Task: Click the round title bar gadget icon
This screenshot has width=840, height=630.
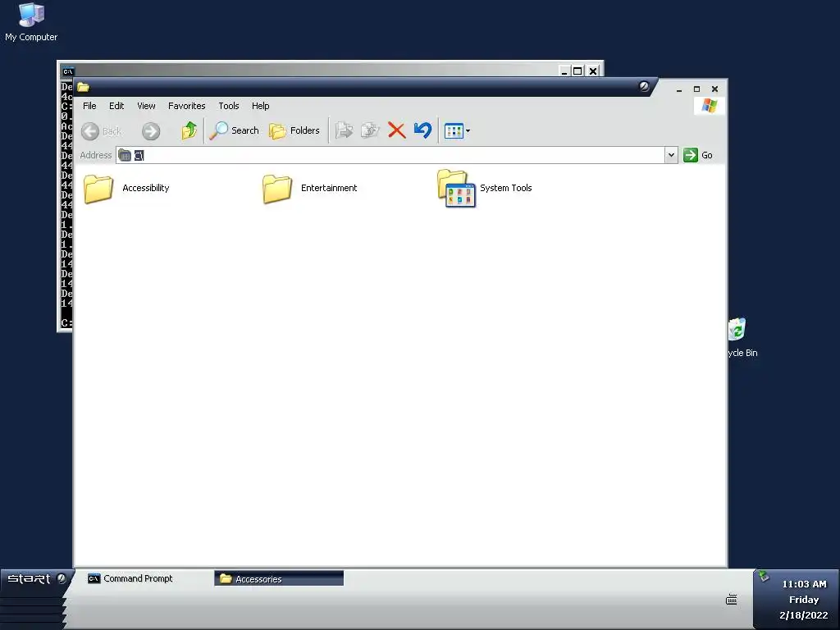Action: coord(644,86)
